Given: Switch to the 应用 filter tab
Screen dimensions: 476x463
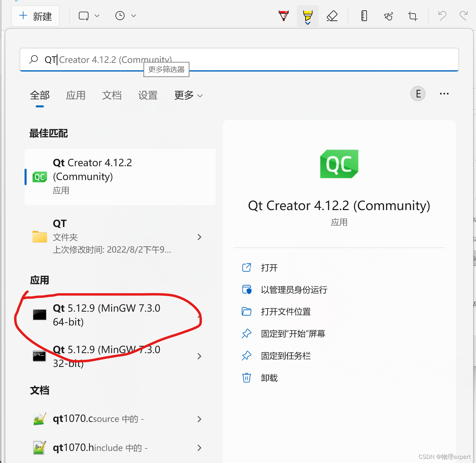Looking at the screenshot, I should click(x=76, y=95).
